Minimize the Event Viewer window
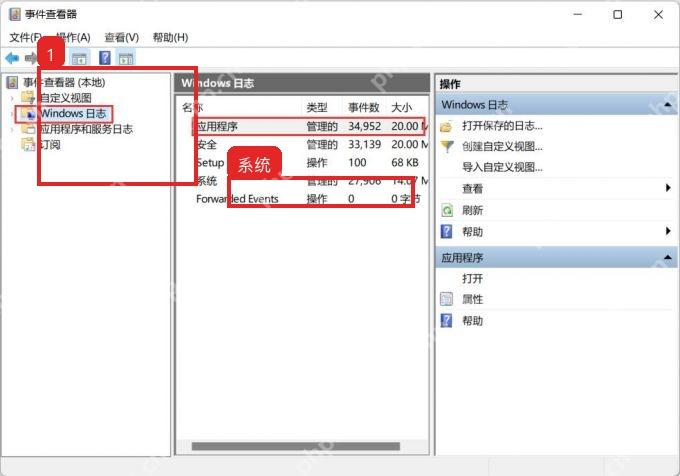Screen dimensions: 680x476 click(x=578, y=15)
